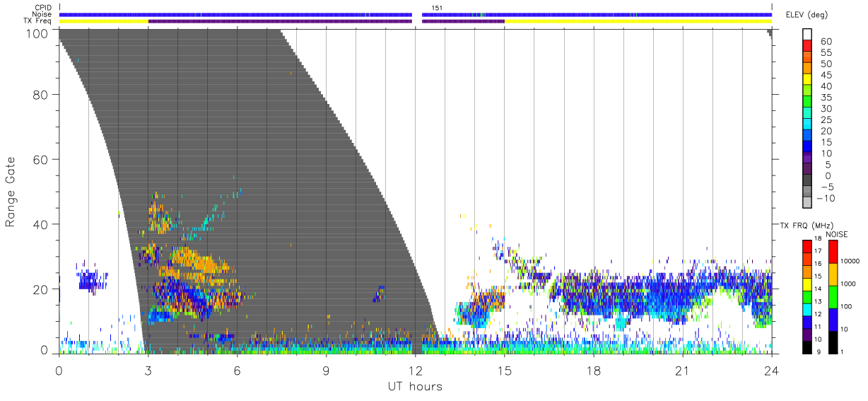
Task: Click the blue echo patch near gate 22 hour 1
Action: coord(92,281)
